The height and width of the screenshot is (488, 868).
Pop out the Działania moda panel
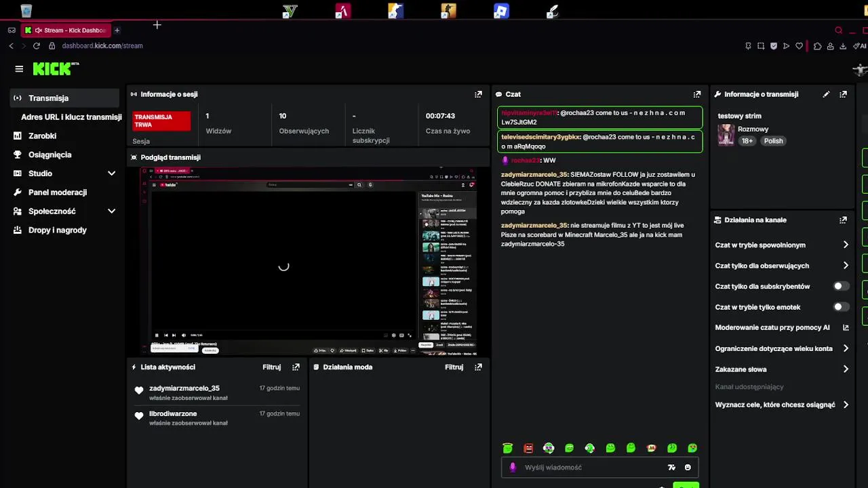point(478,367)
